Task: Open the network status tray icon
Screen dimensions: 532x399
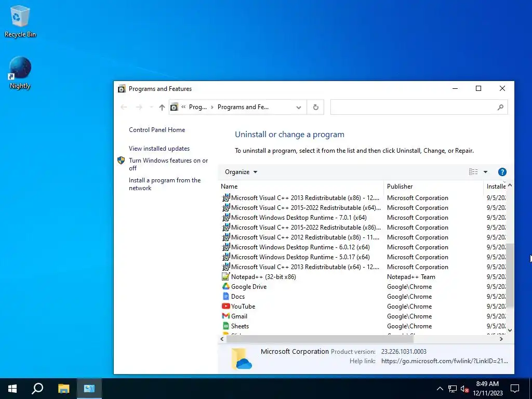Action: (453, 389)
